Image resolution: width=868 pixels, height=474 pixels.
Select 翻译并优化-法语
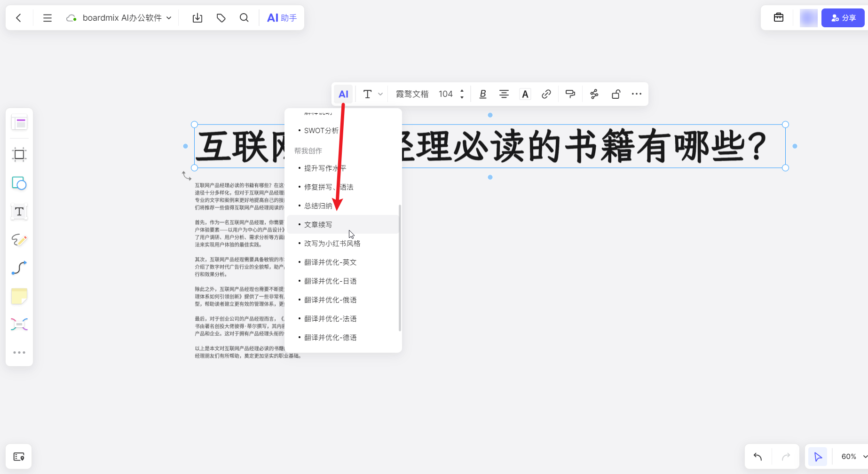tap(343, 318)
